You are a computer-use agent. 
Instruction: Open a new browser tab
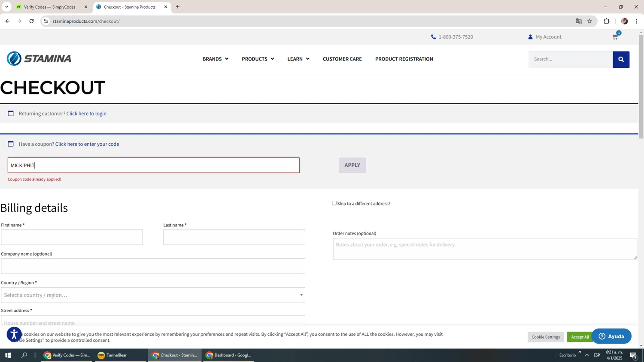[x=178, y=7]
